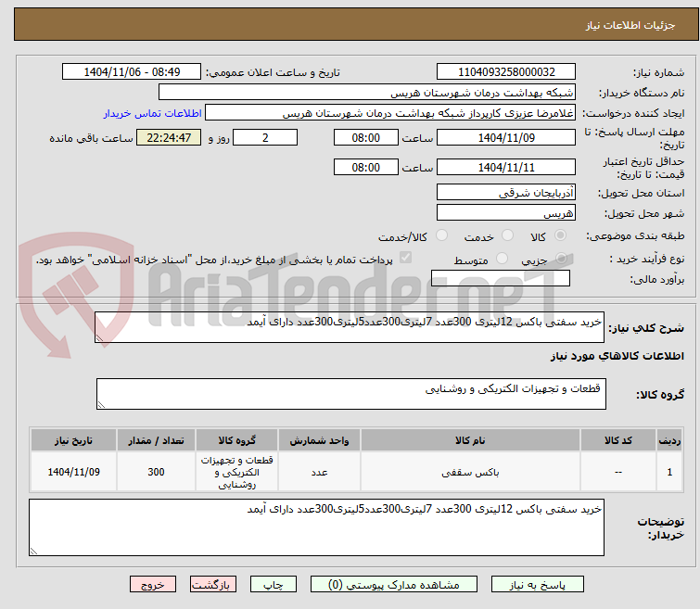Image resolution: width=700 pixels, height=609 pixels.
Task: Toggle the اسناد خزانه اسلامی payment checkbox
Action: coord(405,258)
